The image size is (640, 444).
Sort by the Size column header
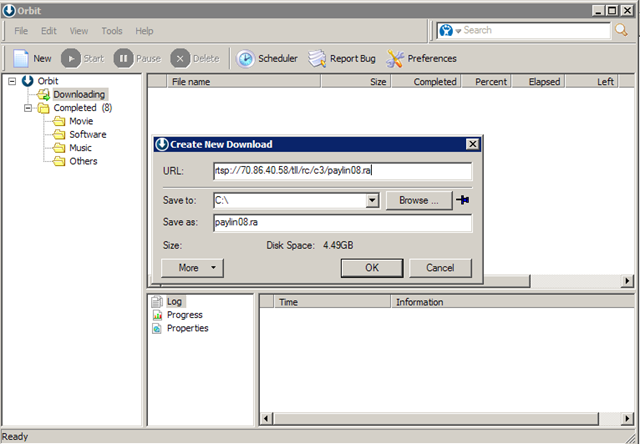[x=356, y=82]
